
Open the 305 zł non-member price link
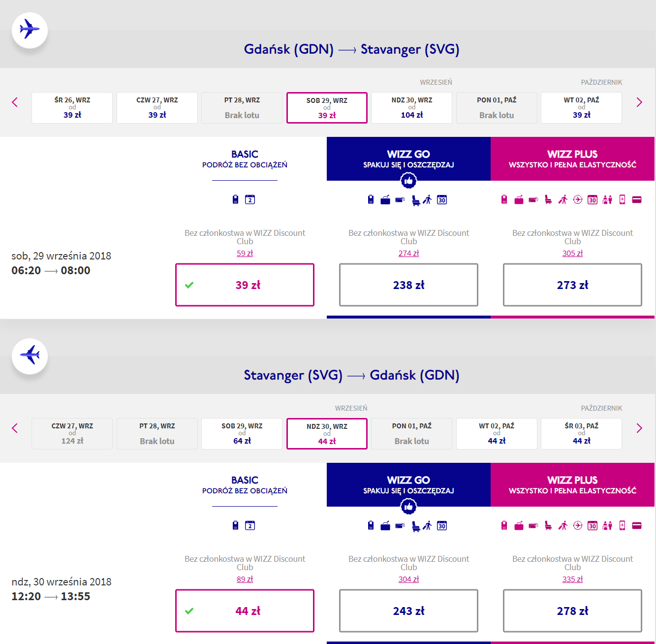pos(572,253)
